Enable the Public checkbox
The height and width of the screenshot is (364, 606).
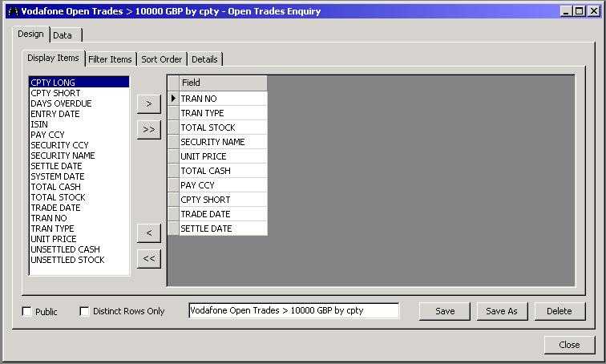(x=27, y=311)
